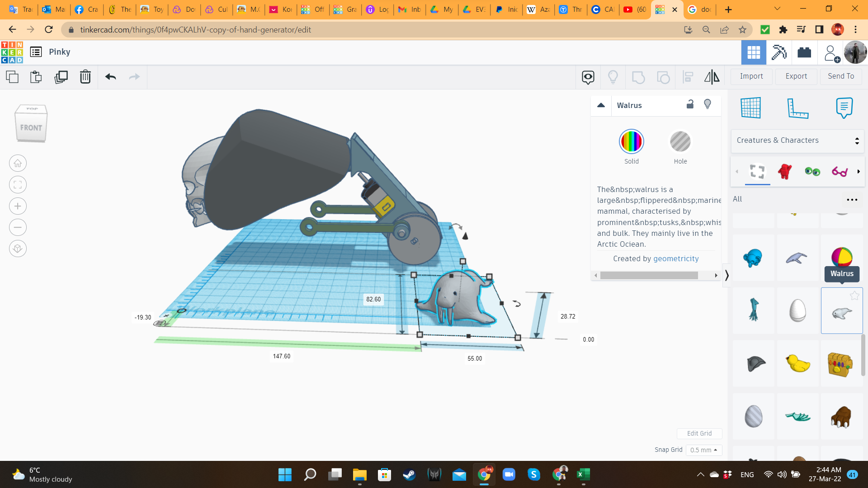Select the Mirror tool icon
The width and height of the screenshot is (868, 488).
712,77
